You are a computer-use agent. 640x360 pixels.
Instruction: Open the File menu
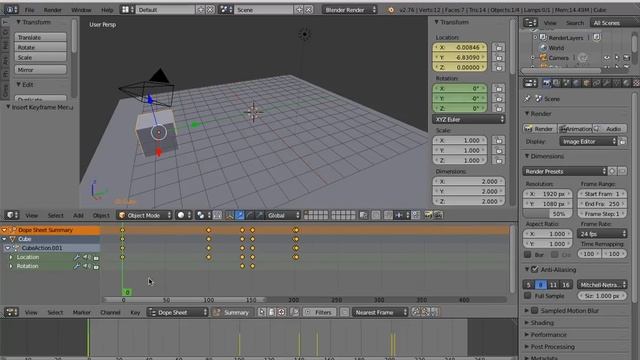tap(29, 10)
